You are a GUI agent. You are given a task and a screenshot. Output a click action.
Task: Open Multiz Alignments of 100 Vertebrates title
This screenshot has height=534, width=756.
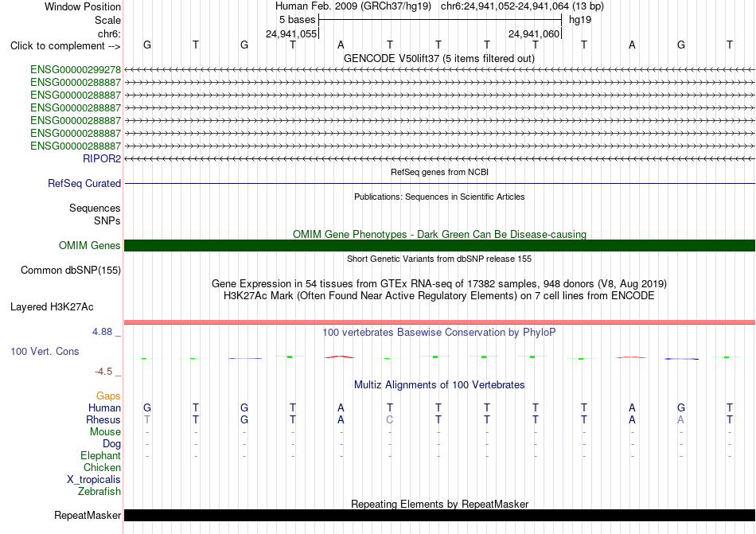pyautogui.click(x=439, y=384)
